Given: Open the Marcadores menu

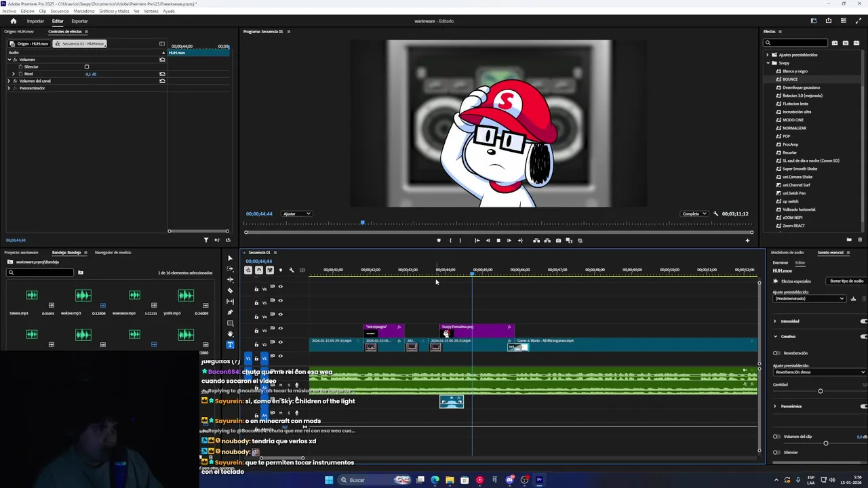Looking at the screenshot, I should coord(84,11).
